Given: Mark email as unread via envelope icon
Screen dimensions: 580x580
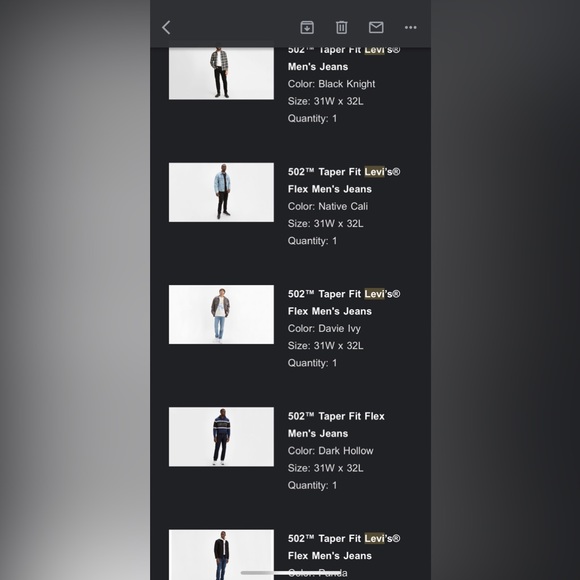Looking at the screenshot, I should coord(376,27).
